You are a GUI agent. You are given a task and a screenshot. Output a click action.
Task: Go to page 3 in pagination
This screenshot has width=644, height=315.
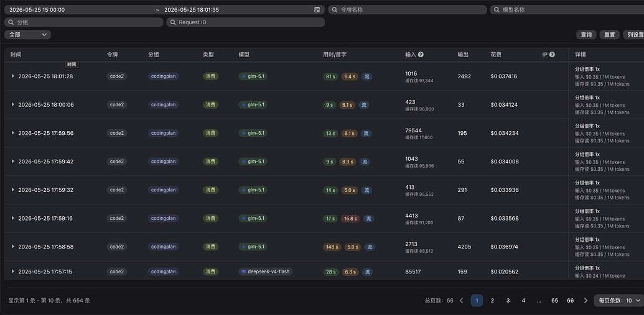pos(508,301)
